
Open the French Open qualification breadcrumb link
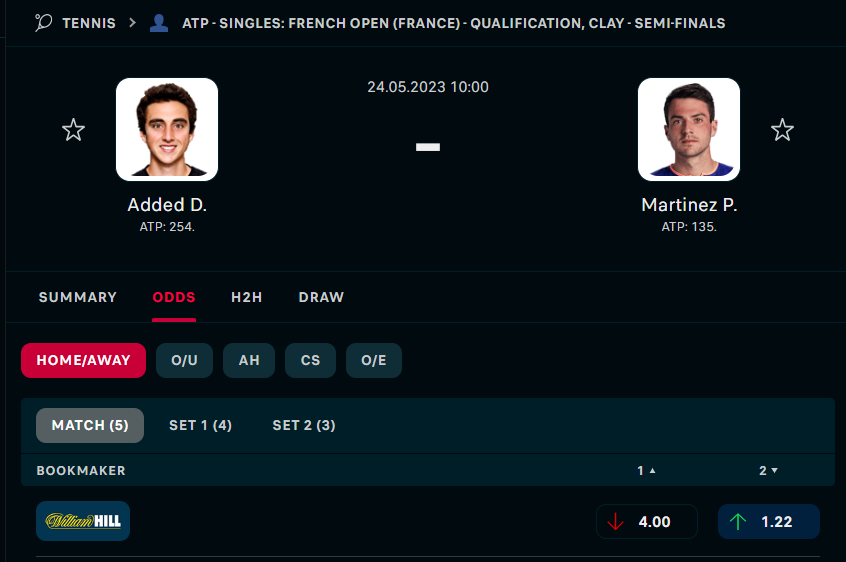[454, 22]
